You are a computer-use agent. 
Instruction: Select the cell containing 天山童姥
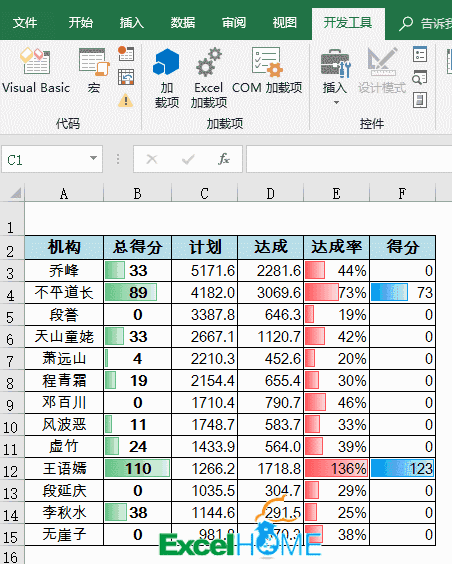(64, 337)
